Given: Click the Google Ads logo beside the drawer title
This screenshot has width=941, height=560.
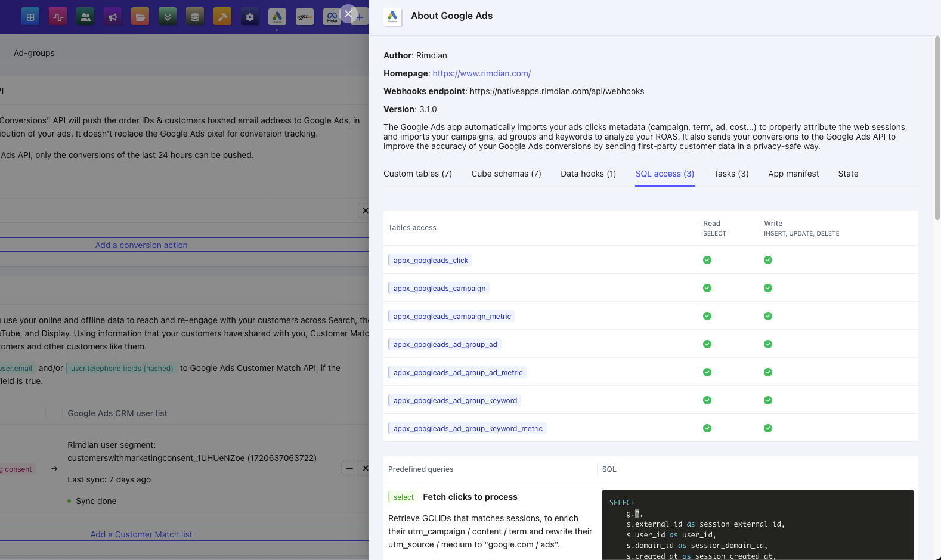Looking at the screenshot, I should coord(392,17).
